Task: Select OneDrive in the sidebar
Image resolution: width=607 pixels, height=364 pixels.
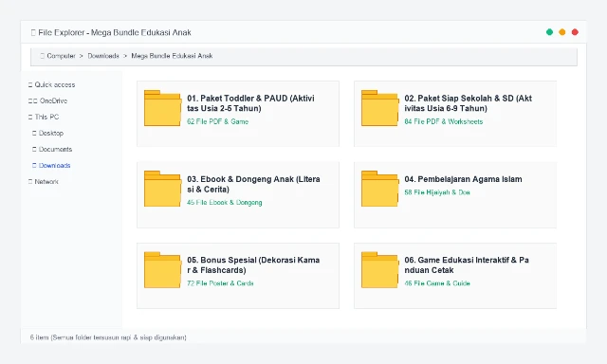Action: coord(48,101)
